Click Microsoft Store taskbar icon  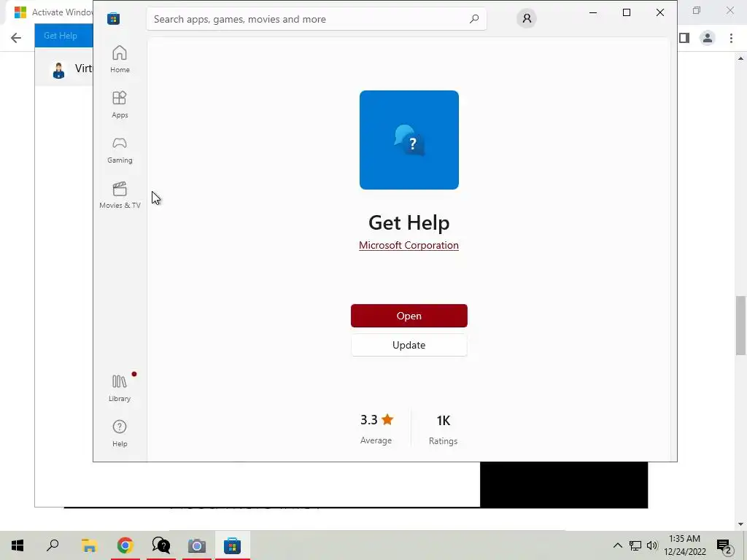pos(233,545)
